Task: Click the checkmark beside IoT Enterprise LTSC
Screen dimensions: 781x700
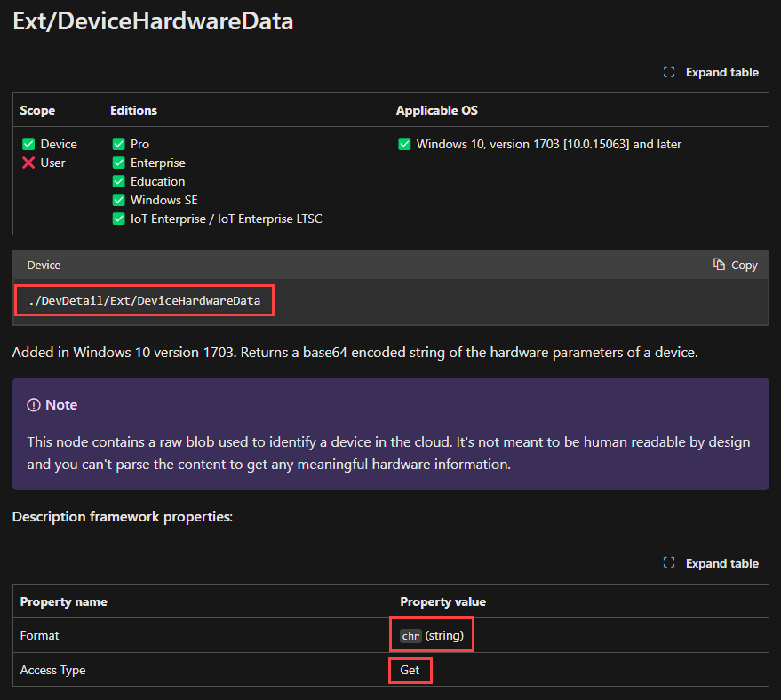Action: coord(118,219)
